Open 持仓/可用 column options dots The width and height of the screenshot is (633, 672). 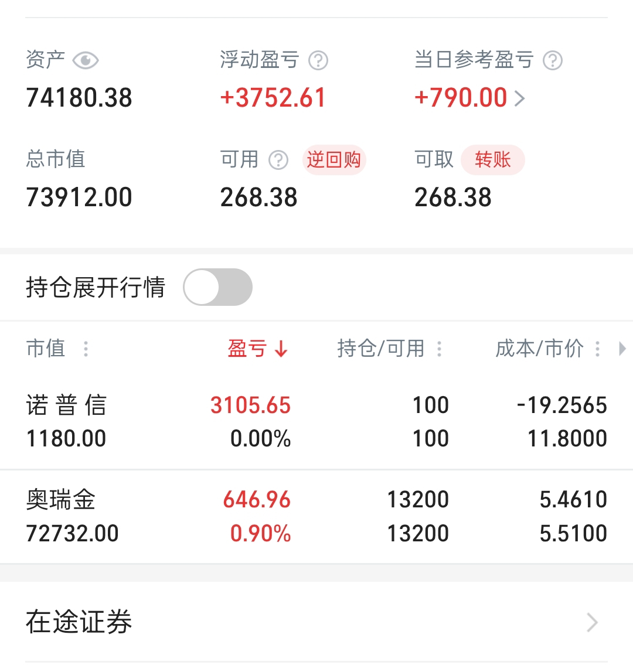(439, 349)
